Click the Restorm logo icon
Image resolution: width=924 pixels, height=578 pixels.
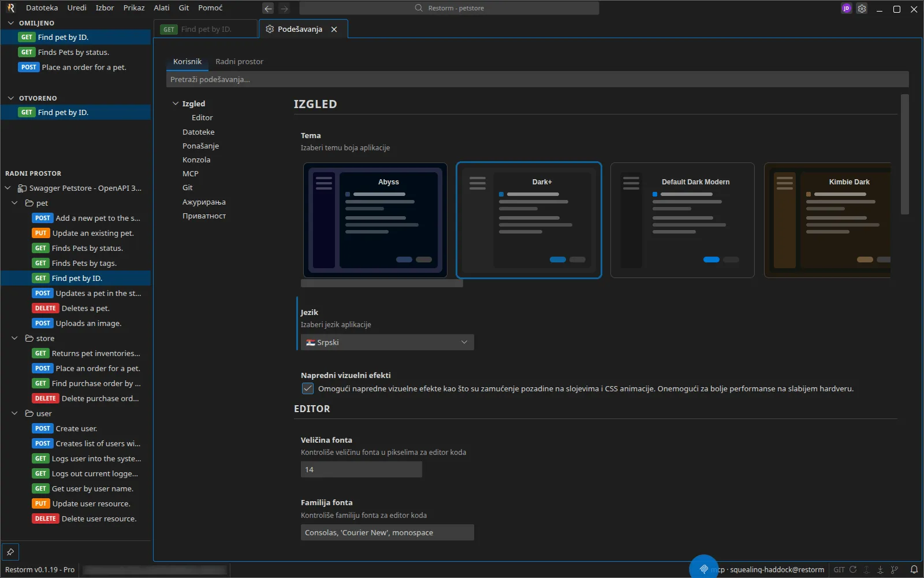coord(10,8)
